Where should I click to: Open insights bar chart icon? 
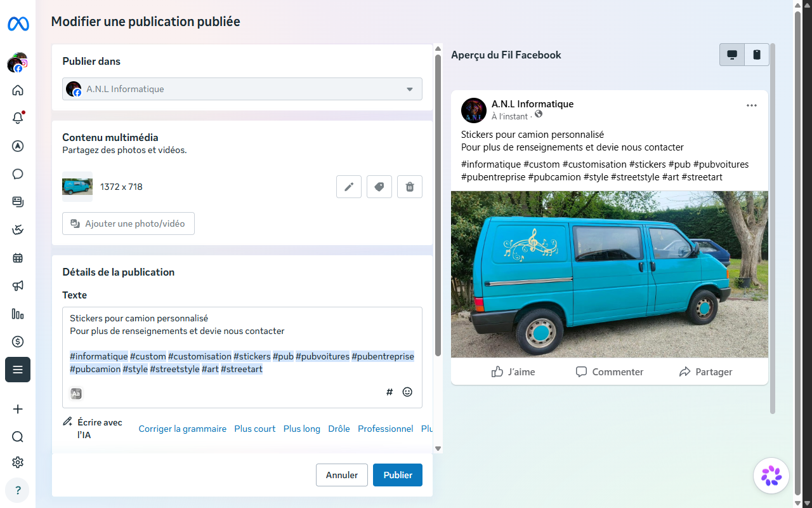tap(18, 314)
